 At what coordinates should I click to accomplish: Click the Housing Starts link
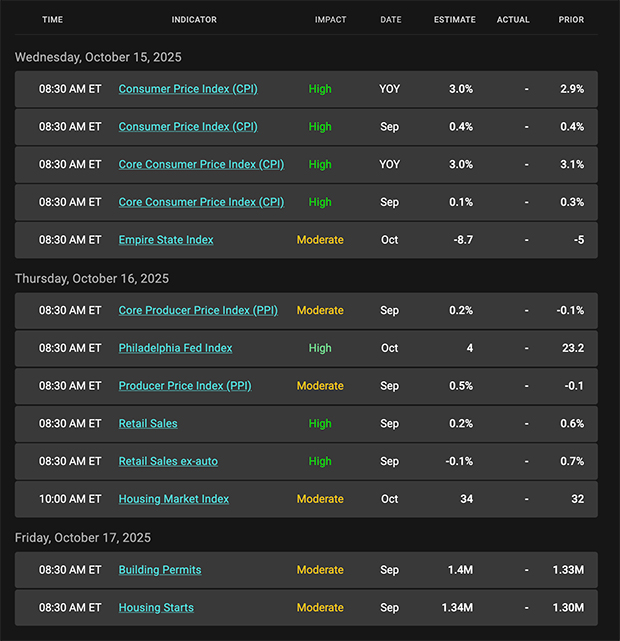coord(156,608)
